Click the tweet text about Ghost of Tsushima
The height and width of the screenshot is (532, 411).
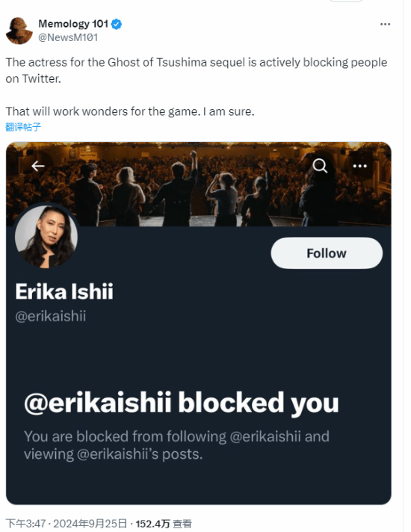point(197,70)
